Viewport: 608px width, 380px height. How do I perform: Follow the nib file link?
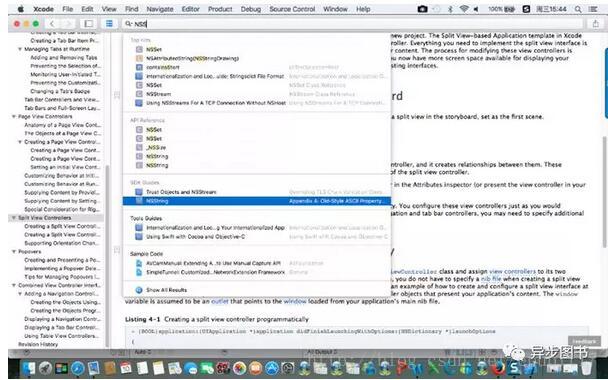[491, 279]
